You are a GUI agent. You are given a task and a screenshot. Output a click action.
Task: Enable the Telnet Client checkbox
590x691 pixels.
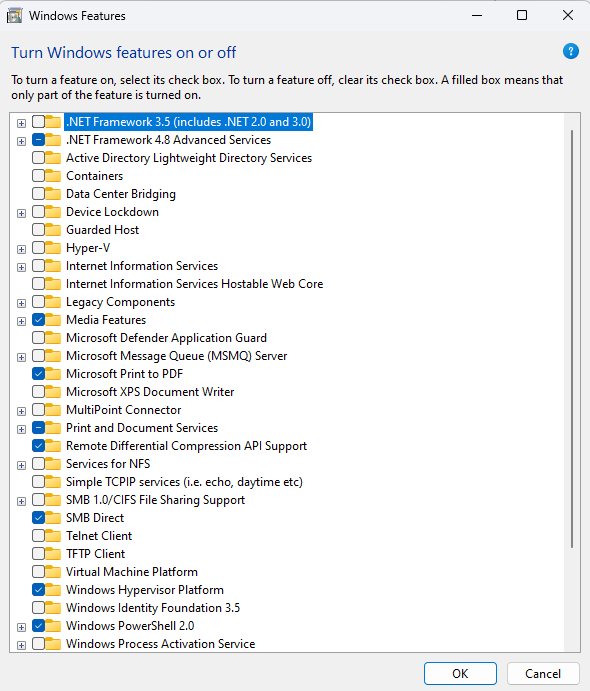tap(38, 536)
